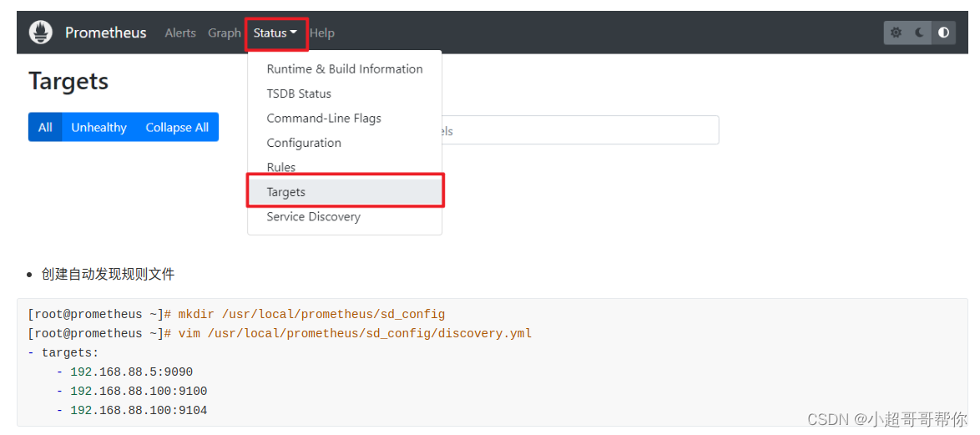Select Command-Line Flags in the Status menu

(345, 118)
